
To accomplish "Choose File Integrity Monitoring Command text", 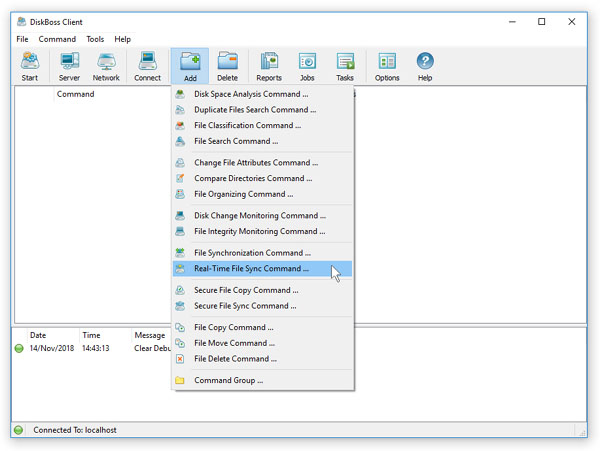I will pos(259,231).
